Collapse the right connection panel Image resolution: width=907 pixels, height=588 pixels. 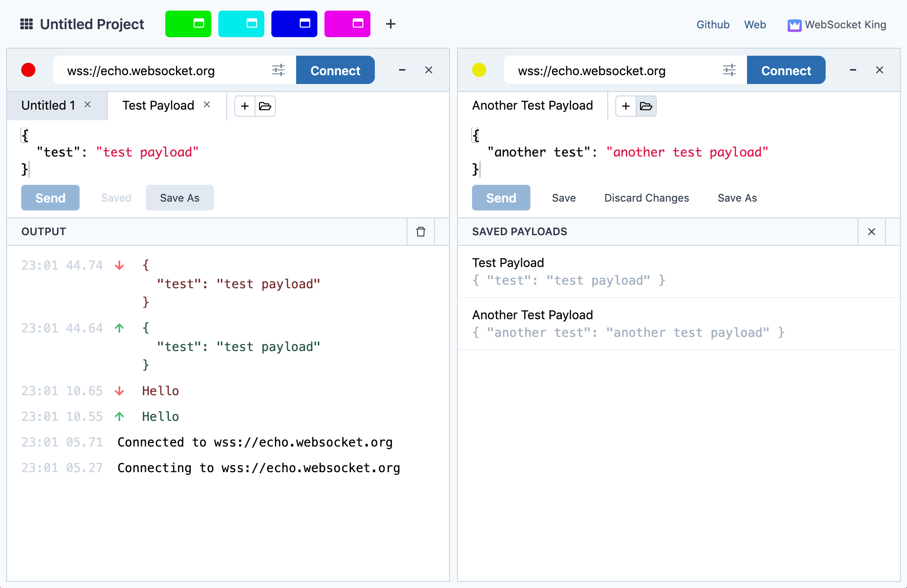pyautogui.click(x=853, y=70)
